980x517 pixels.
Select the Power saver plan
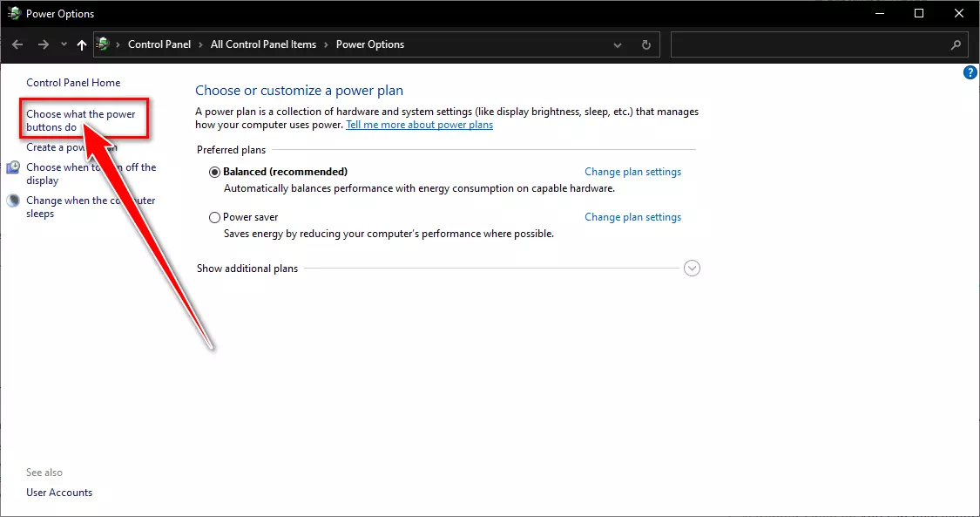(x=215, y=217)
